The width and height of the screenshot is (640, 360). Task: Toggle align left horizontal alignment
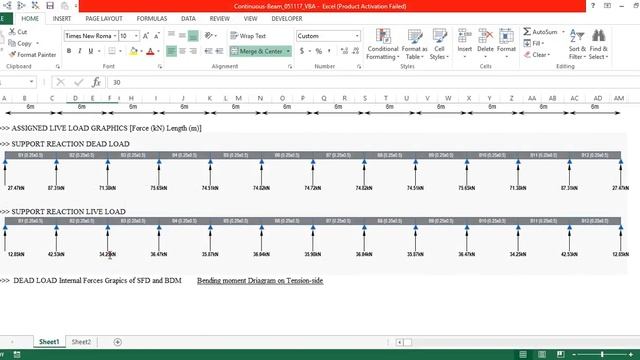[x=171, y=51]
